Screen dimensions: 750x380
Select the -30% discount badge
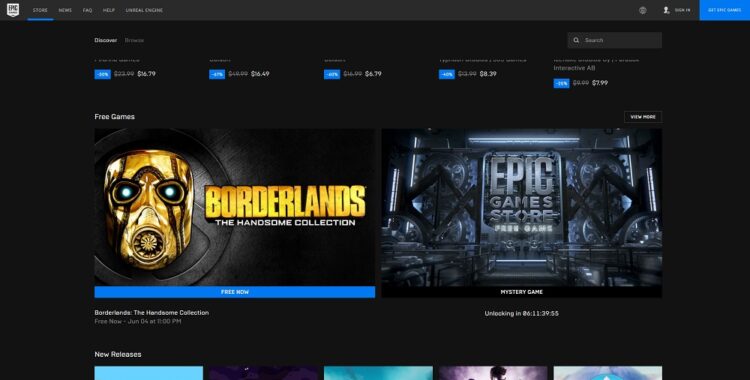(x=102, y=74)
